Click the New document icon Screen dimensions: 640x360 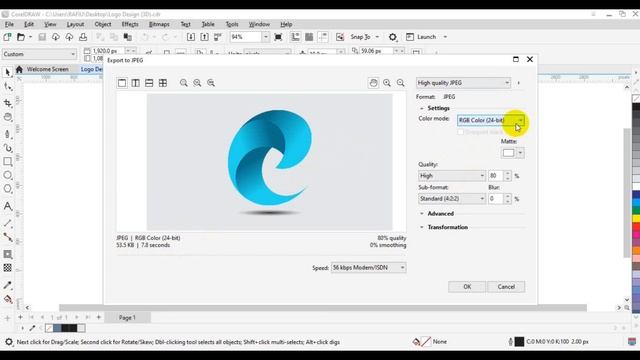(7, 37)
